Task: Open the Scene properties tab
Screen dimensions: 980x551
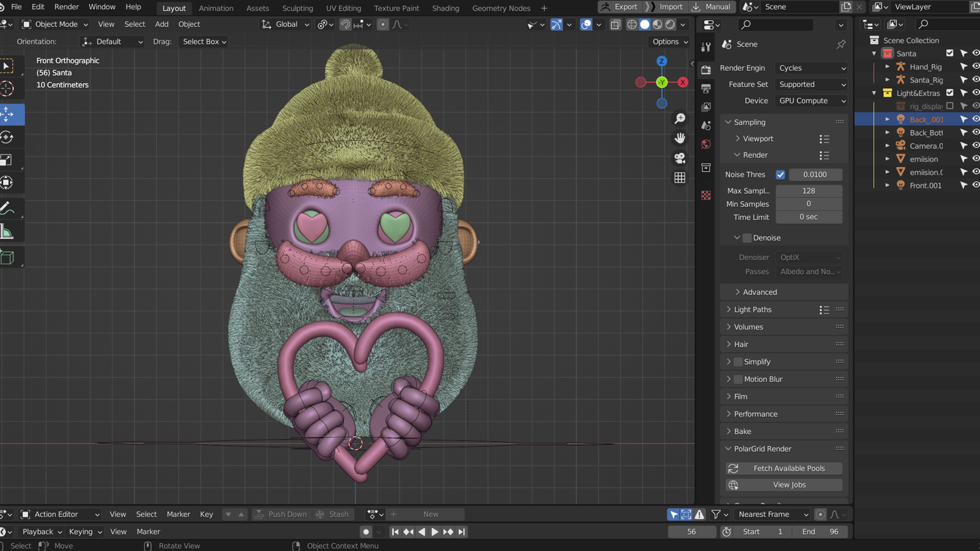Action: point(706,126)
